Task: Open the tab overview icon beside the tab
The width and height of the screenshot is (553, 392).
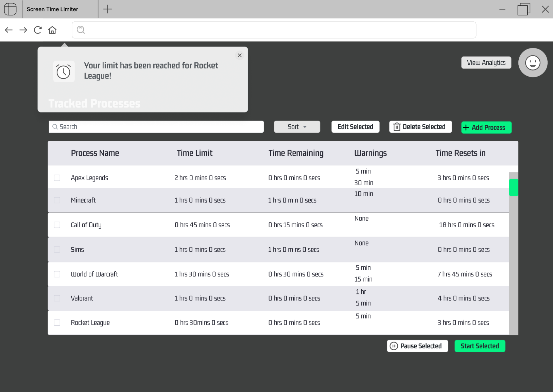Action: pos(10,9)
